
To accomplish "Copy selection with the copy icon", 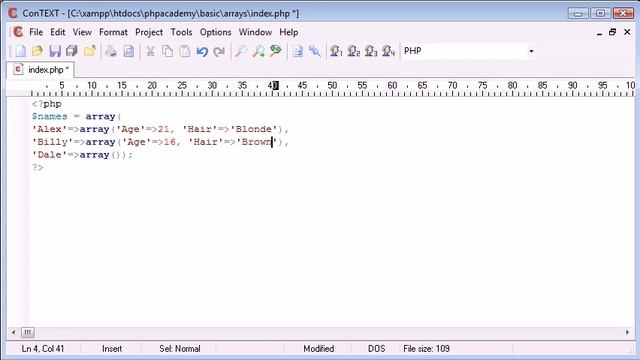I will pos(167,51).
